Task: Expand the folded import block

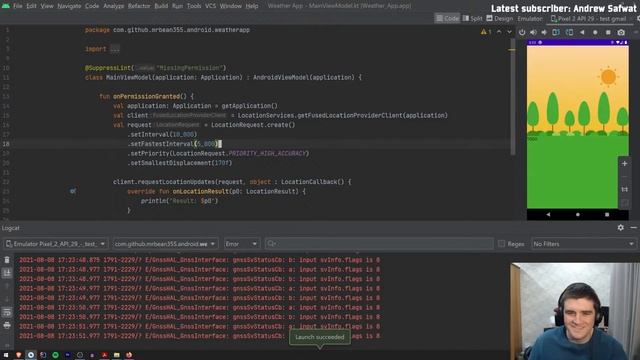Action: (x=115, y=49)
